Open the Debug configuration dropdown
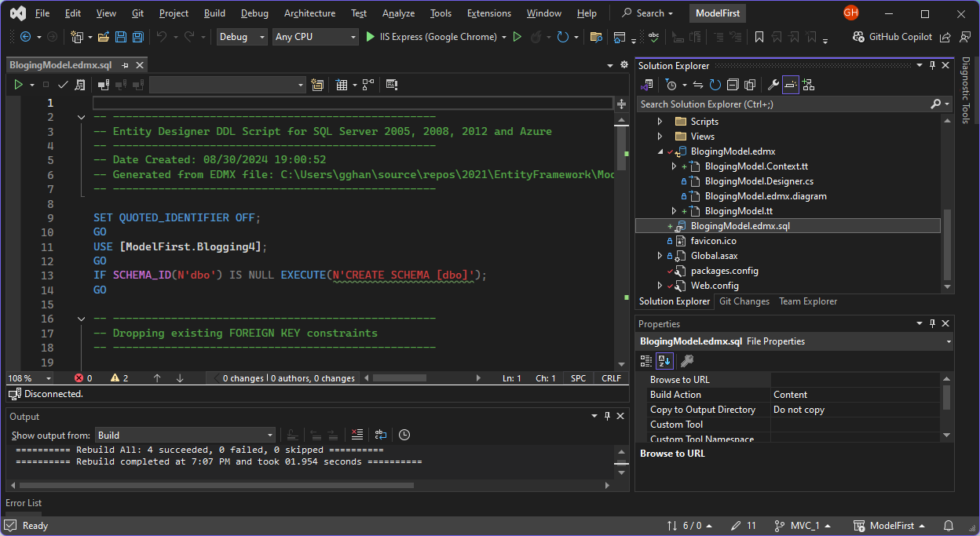The width and height of the screenshot is (980, 536). click(241, 37)
